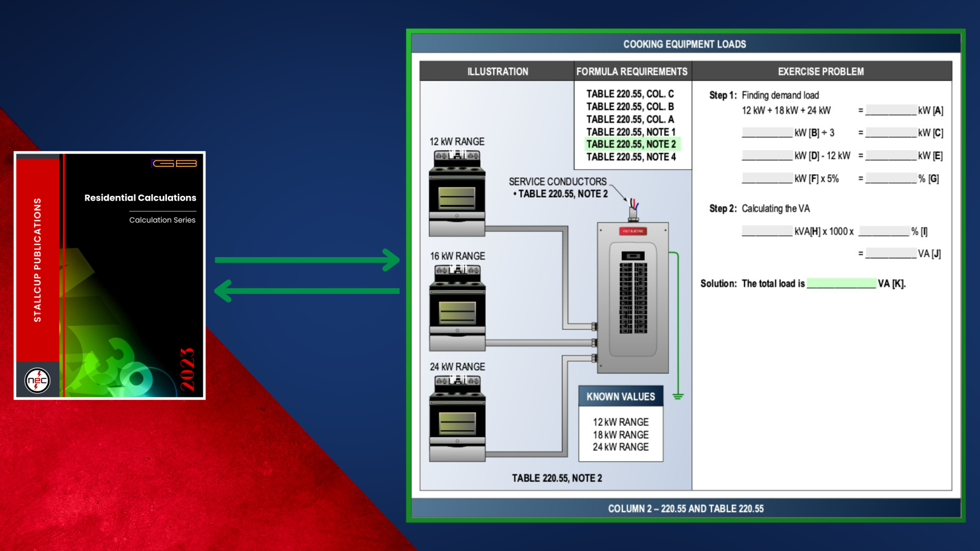Click the VA [J] answer blank
The width and height of the screenshot is (980, 551).
point(891,254)
